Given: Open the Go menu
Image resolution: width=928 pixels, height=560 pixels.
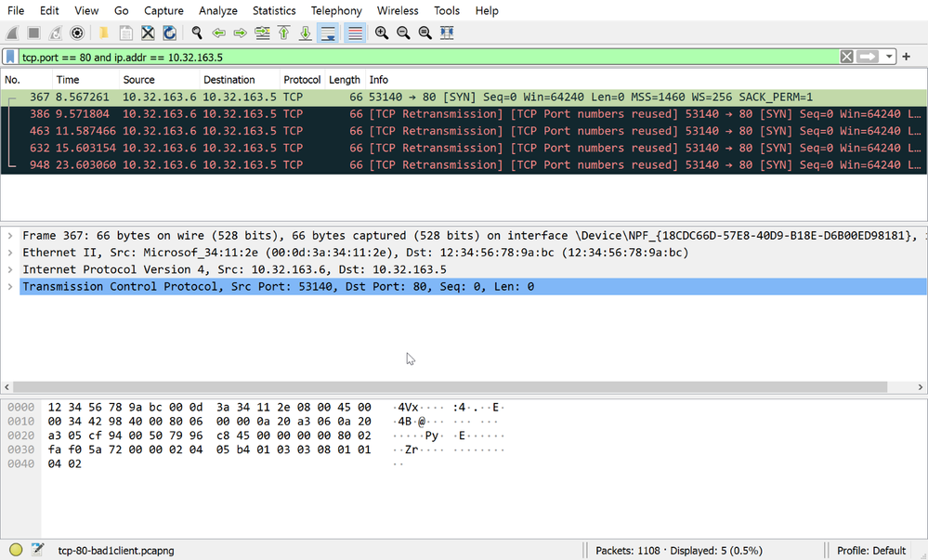Looking at the screenshot, I should [122, 10].
